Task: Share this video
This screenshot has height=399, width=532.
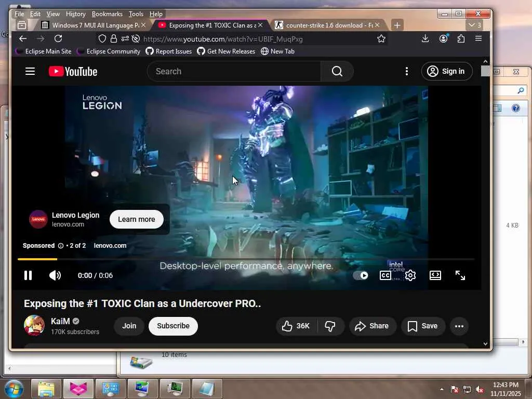Action: tap(372, 326)
